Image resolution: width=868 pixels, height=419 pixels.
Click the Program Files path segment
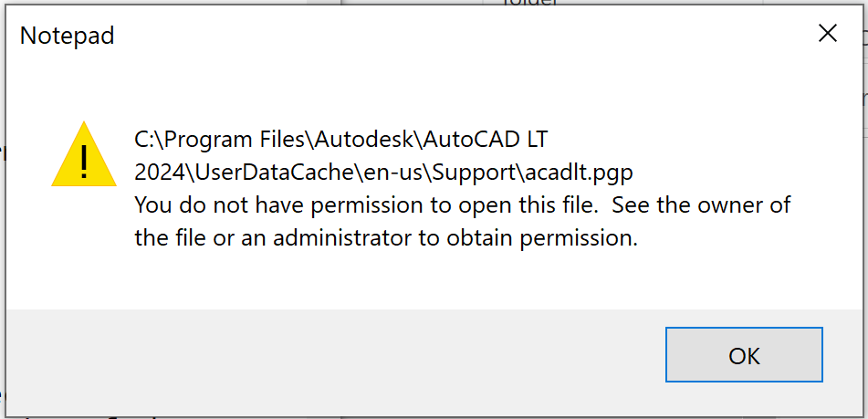(235, 139)
